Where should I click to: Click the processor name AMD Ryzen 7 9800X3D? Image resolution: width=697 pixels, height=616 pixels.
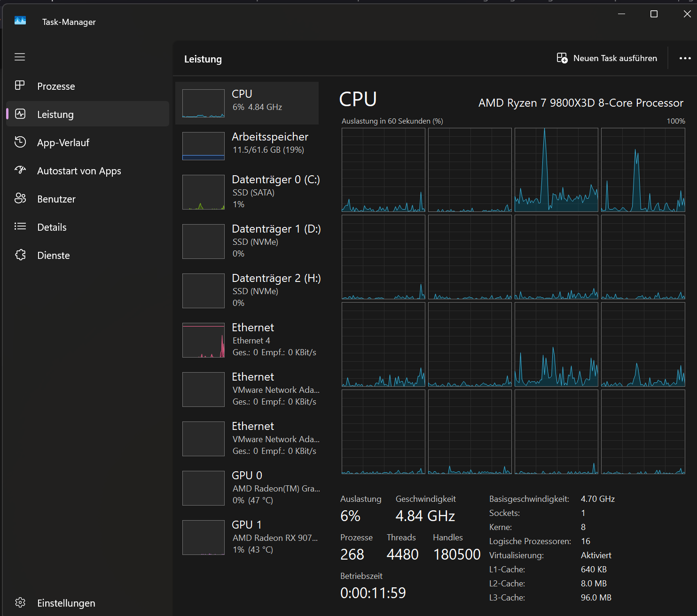581,103
